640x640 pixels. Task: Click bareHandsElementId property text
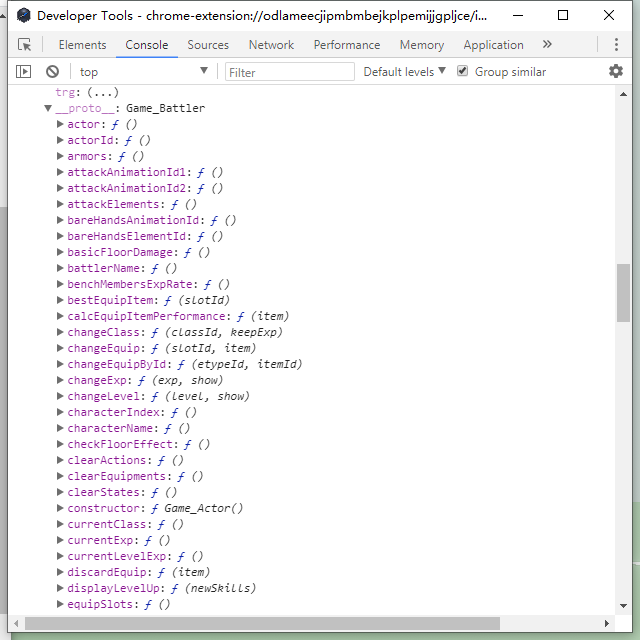[x=127, y=236]
